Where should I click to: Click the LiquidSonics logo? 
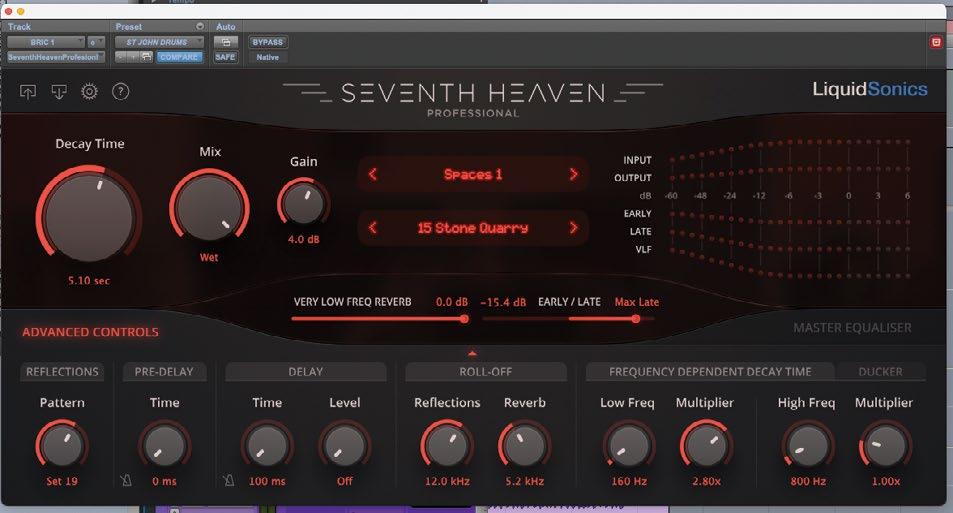870,89
